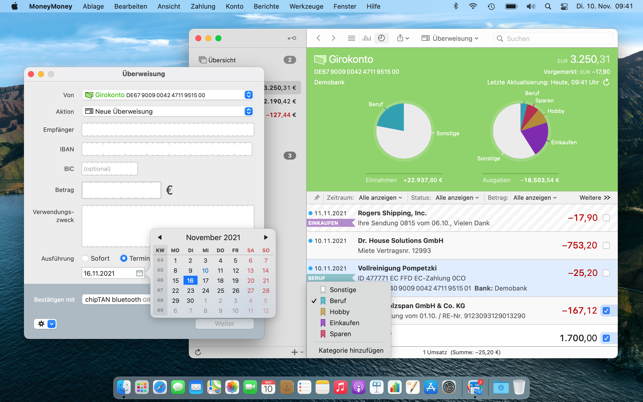Click the sidebar refresh icon at the bottom
Image resolution: width=643 pixels, height=402 pixels.
click(x=198, y=352)
